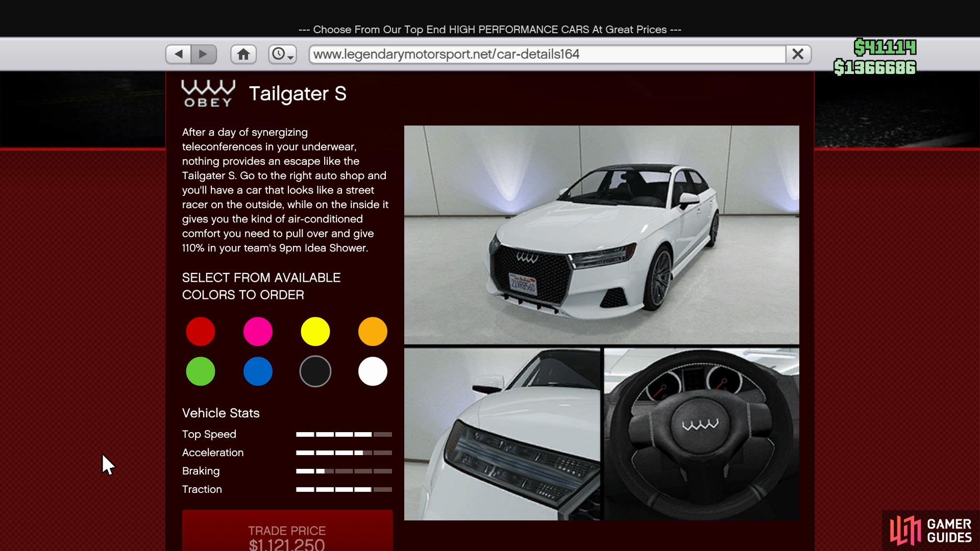
Task: Open the browser home page icon
Action: point(243,54)
